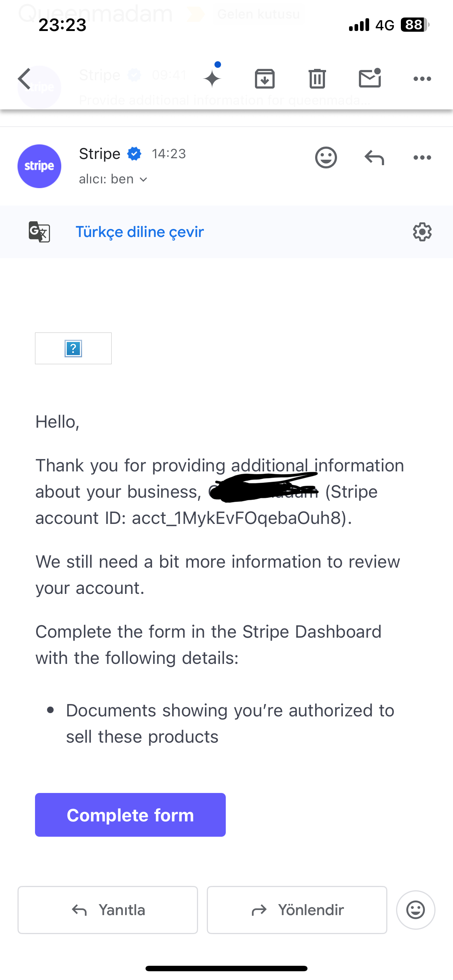This screenshot has width=453, height=980.
Task: Go back with the left chevron arrow
Action: click(x=25, y=79)
